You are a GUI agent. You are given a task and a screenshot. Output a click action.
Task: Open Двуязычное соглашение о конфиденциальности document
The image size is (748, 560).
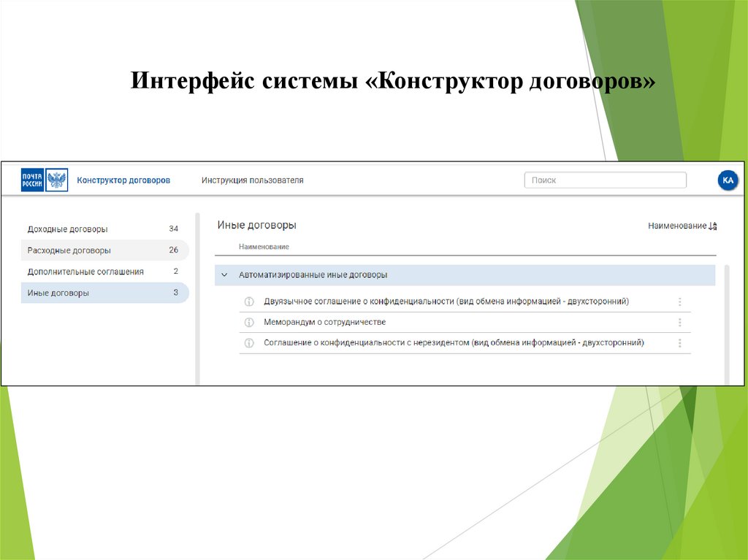(446, 302)
